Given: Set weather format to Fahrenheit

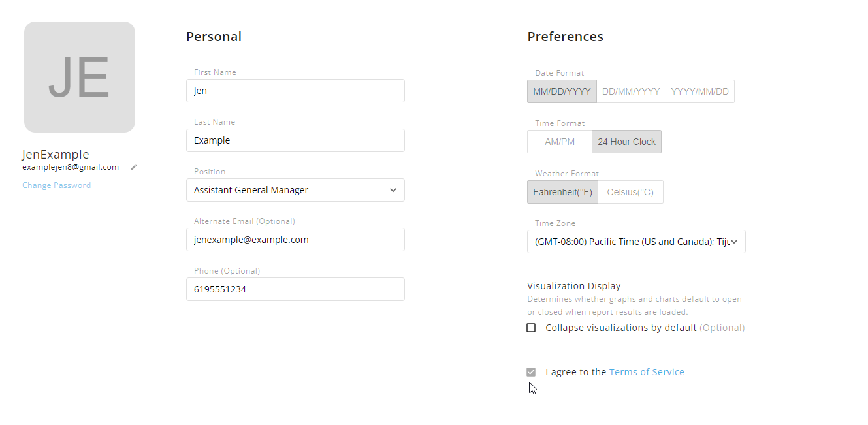Looking at the screenshot, I should click(562, 192).
